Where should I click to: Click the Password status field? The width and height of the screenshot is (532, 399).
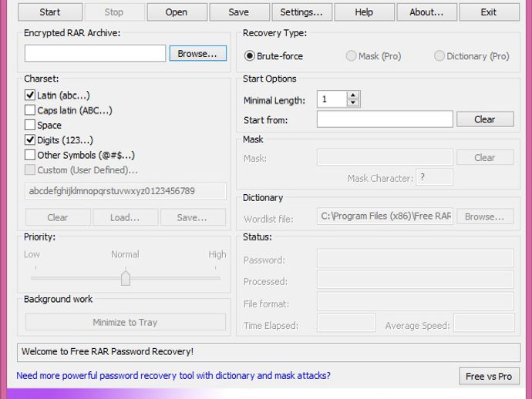(x=416, y=258)
